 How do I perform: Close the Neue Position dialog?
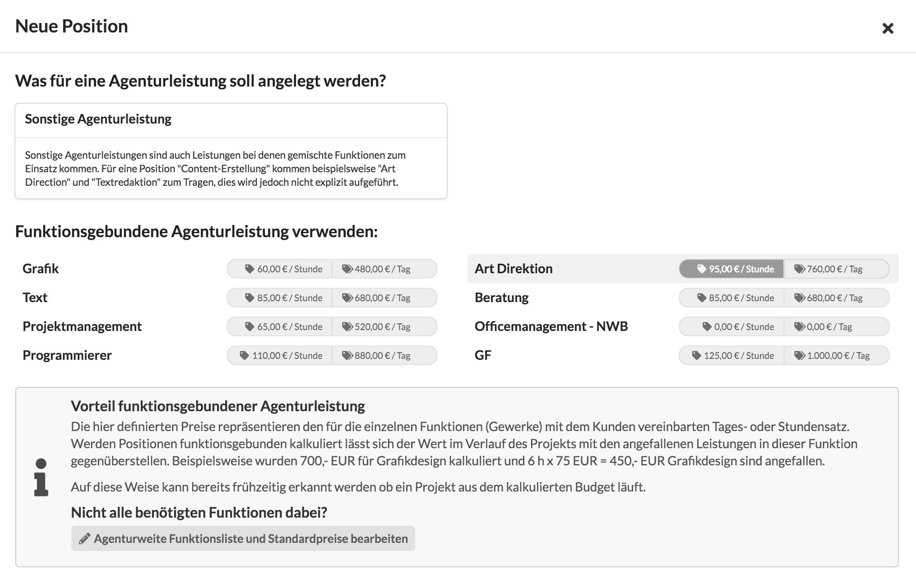coord(888,28)
